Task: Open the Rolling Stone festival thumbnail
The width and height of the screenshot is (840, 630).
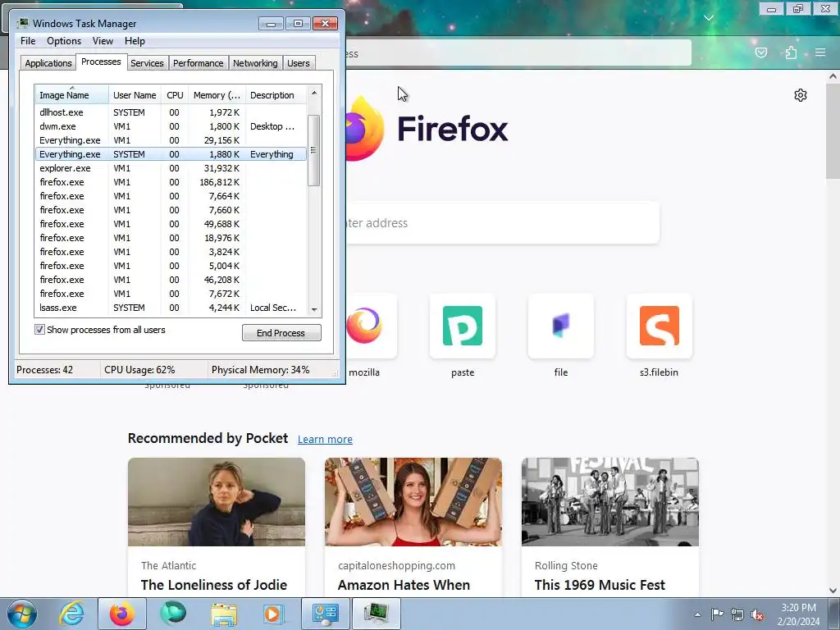Action: 610,502
